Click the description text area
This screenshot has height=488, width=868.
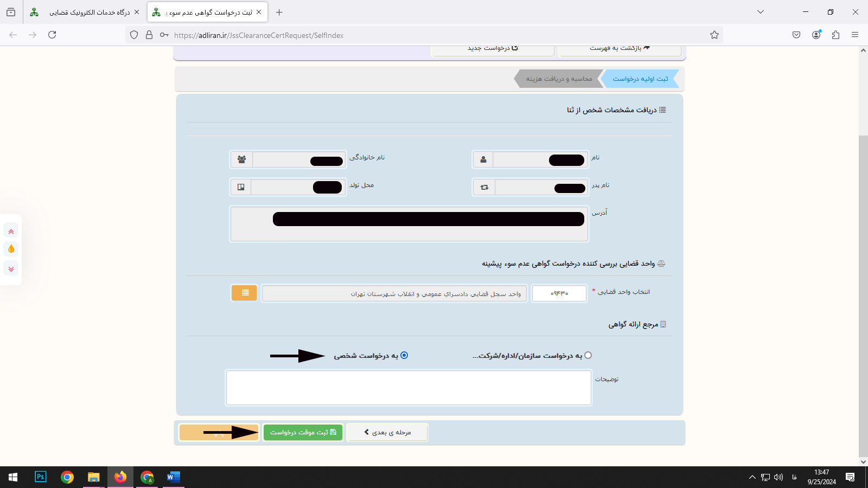[x=409, y=388]
